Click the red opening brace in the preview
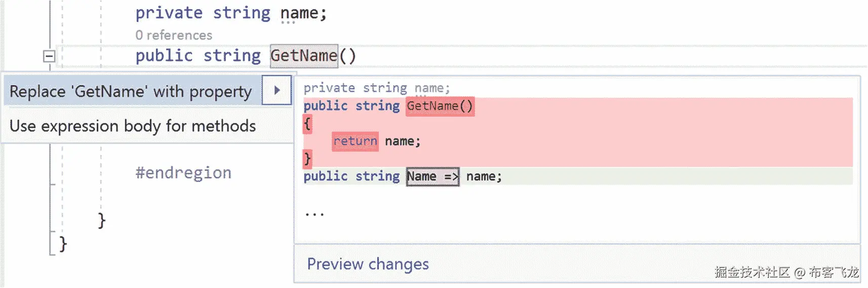868x288 pixels. tap(307, 124)
